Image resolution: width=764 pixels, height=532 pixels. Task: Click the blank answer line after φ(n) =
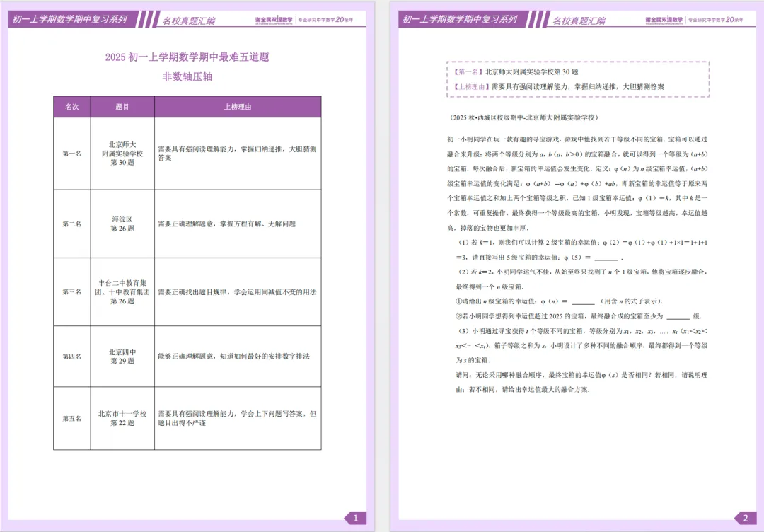pyautogui.click(x=583, y=302)
